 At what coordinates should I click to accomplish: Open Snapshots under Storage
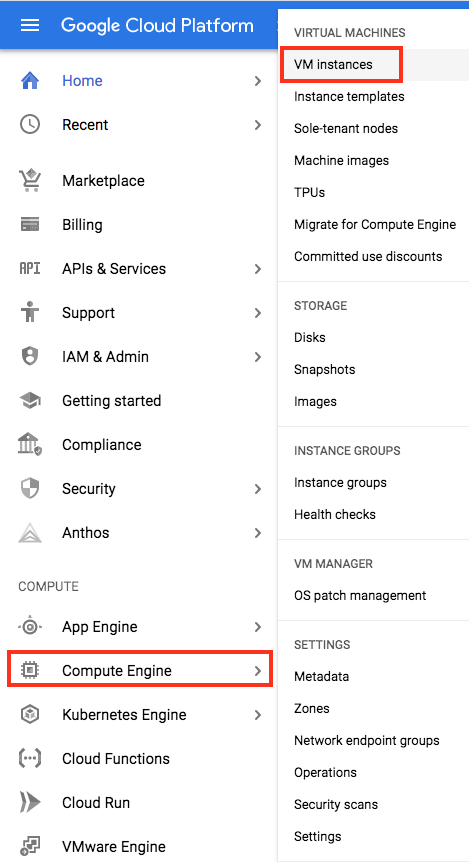[x=324, y=369]
